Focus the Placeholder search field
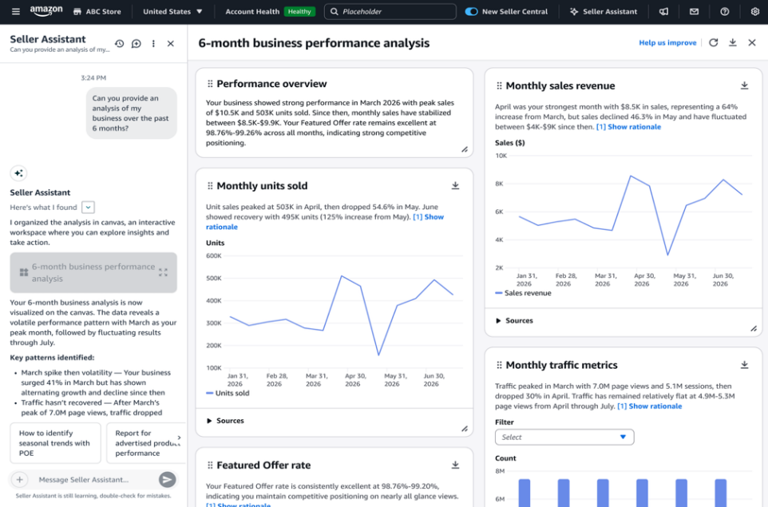Viewport: 768px width, 507px height. (x=390, y=11)
